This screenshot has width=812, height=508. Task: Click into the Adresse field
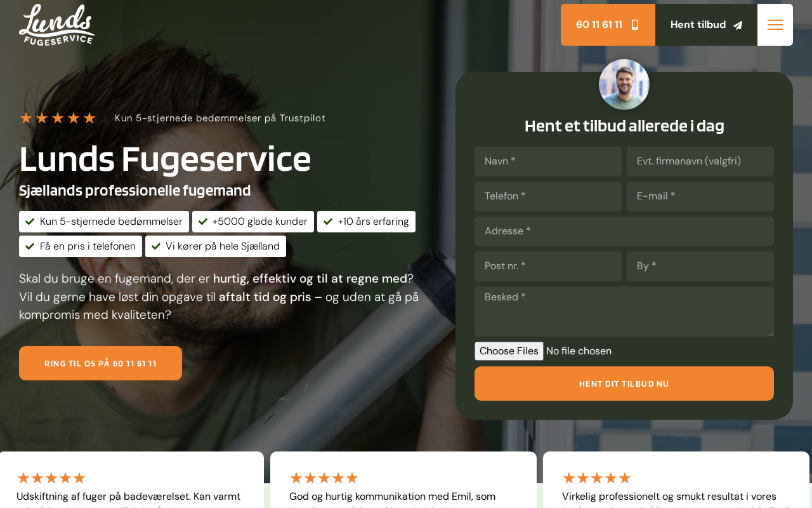[624, 231]
